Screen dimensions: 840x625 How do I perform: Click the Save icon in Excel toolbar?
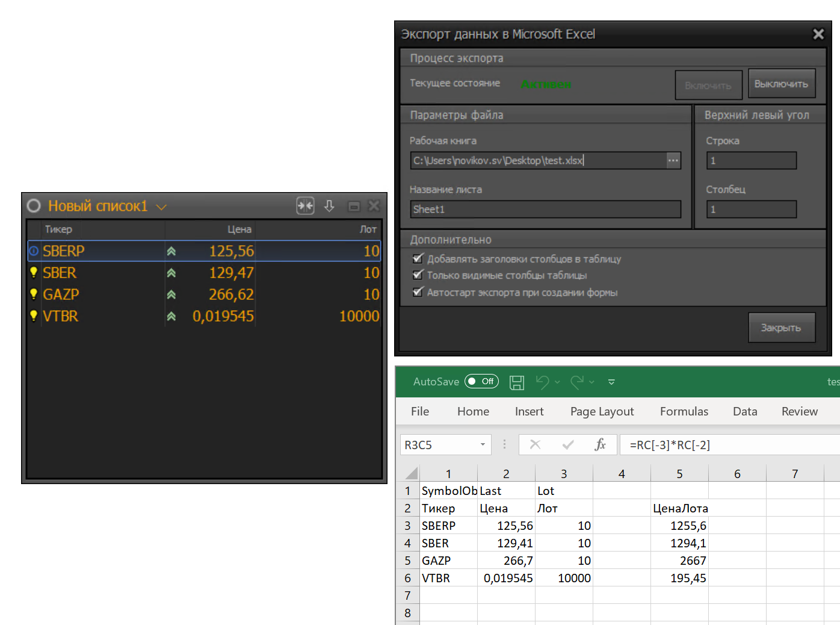[x=516, y=382]
